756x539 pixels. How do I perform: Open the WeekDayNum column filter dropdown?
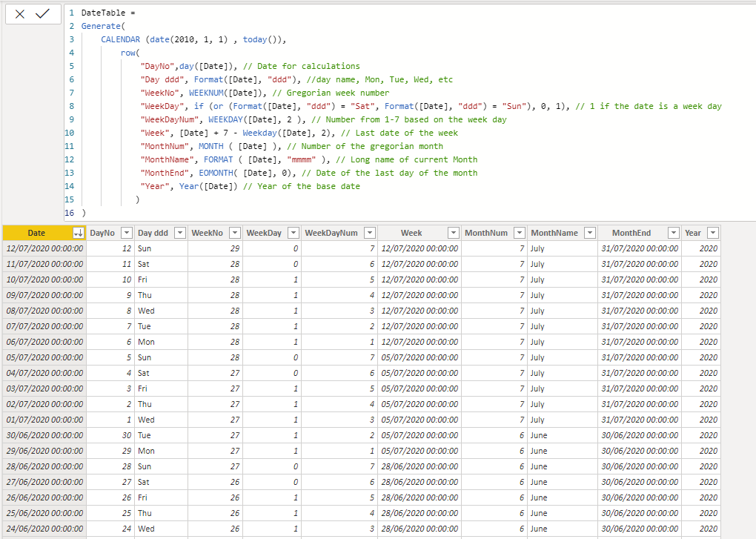[369, 233]
